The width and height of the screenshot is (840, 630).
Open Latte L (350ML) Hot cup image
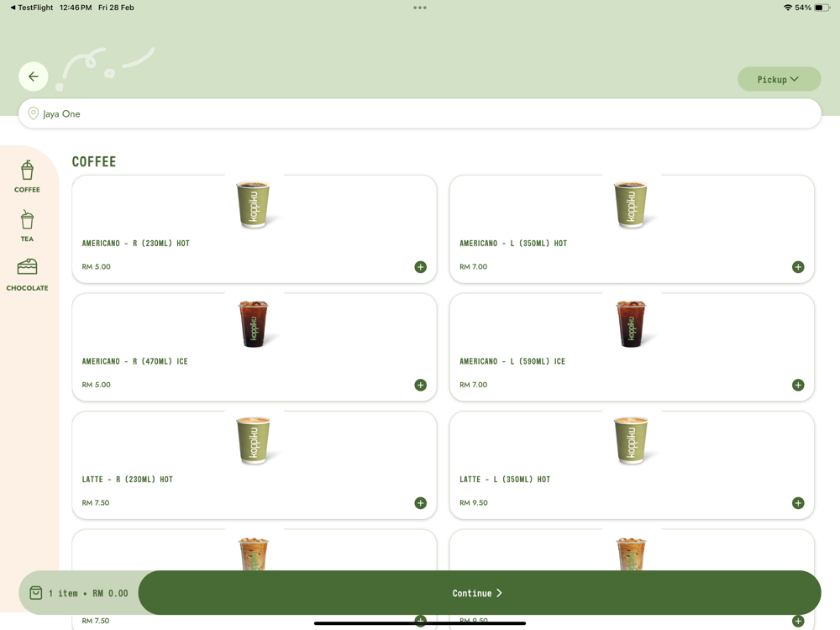click(633, 440)
